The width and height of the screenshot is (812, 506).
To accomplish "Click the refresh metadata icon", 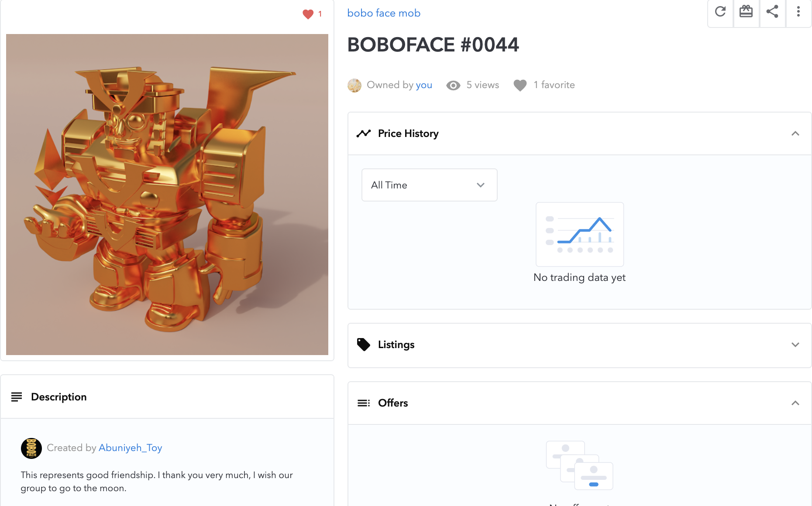I will pyautogui.click(x=720, y=12).
